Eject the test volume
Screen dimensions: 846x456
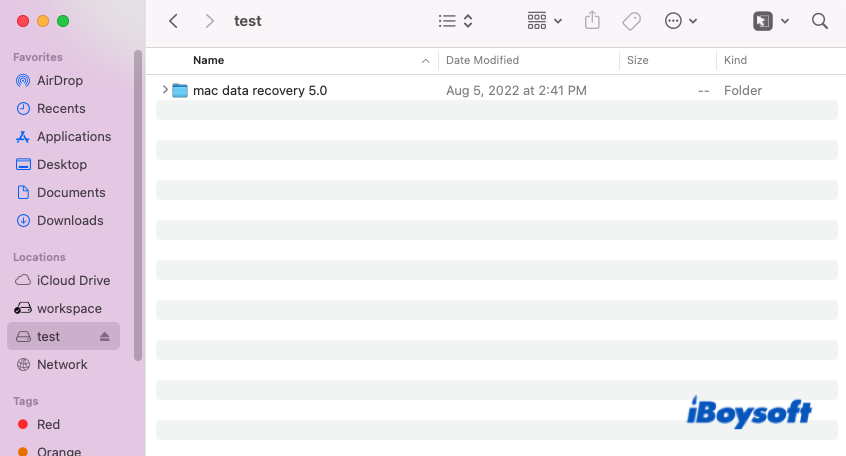(105, 337)
